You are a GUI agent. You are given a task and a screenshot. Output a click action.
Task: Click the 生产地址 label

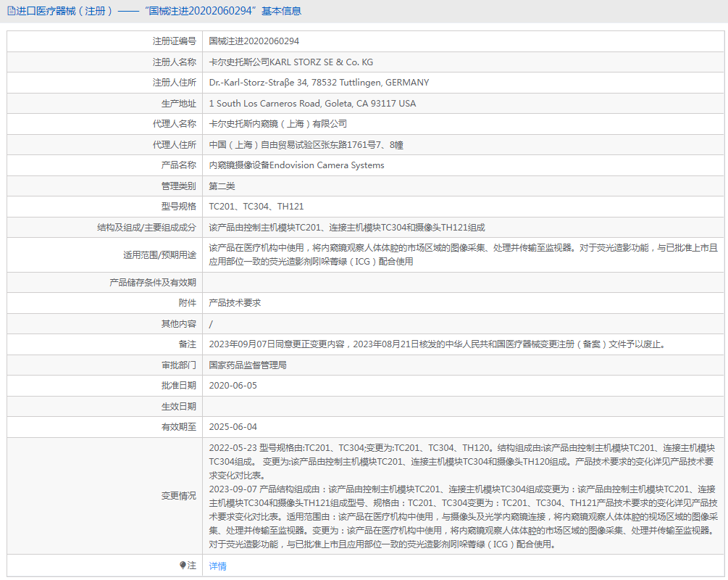coord(179,104)
